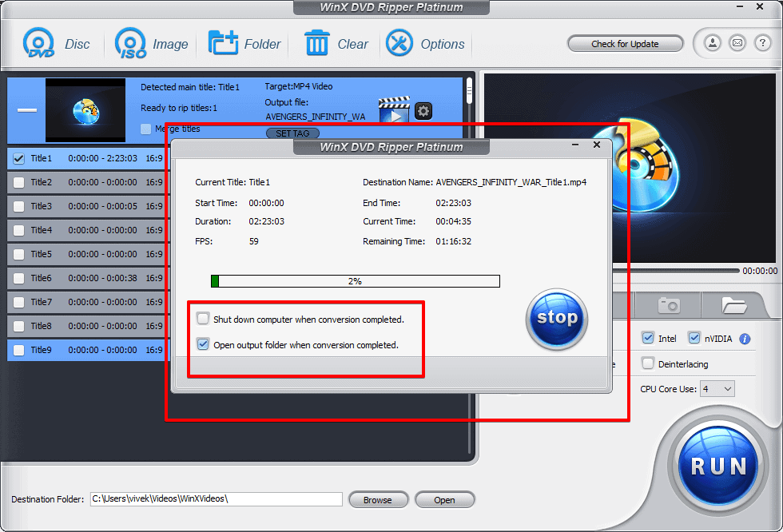The image size is (783, 532).
Task: Click the Destination Folder path field
Action: pos(216,498)
